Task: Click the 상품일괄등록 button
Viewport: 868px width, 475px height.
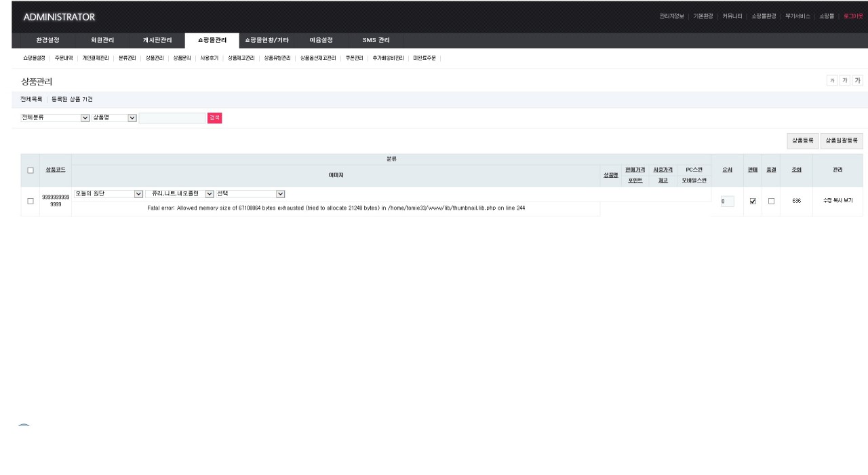Action: (842, 140)
